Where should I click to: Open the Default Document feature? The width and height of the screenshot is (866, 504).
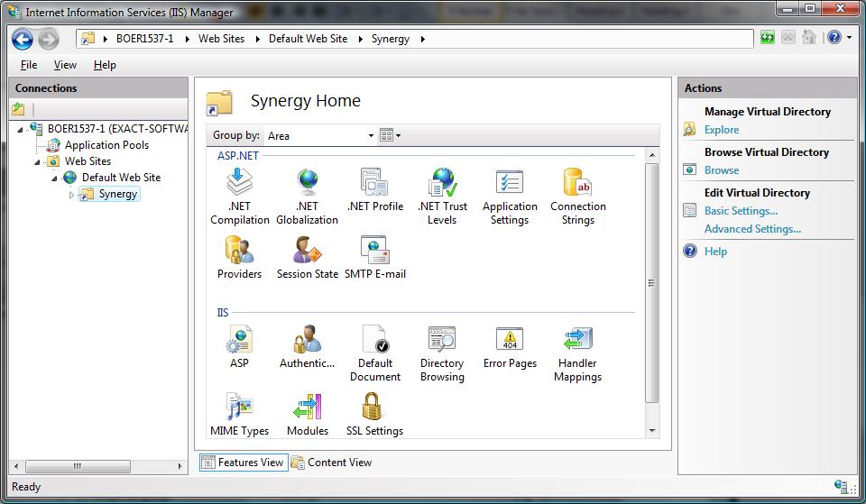click(375, 353)
